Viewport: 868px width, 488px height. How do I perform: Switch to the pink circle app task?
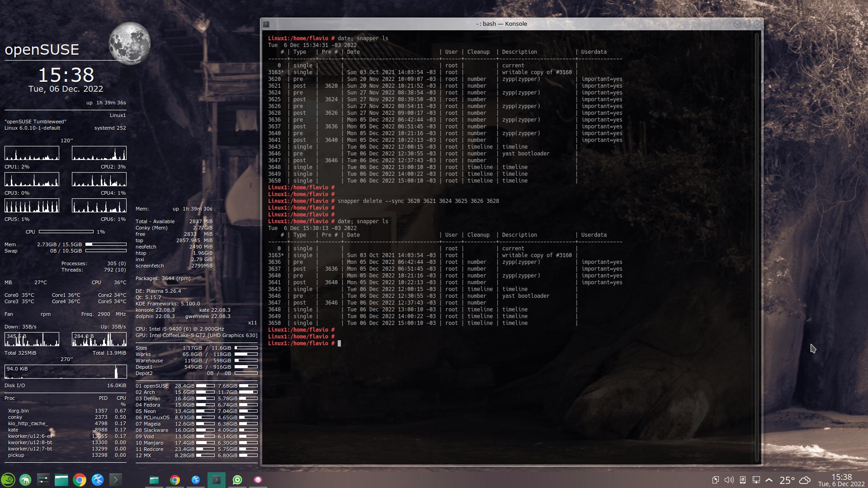point(258,480)
